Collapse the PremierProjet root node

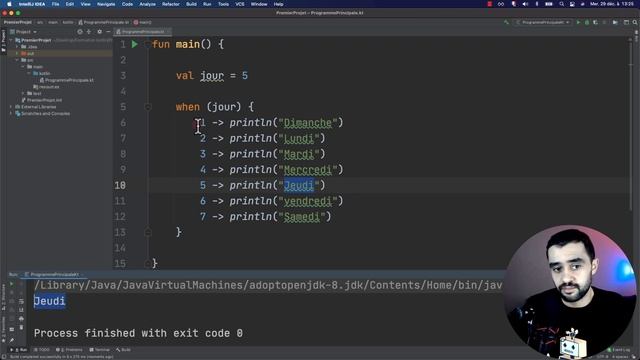pos(12,40)
